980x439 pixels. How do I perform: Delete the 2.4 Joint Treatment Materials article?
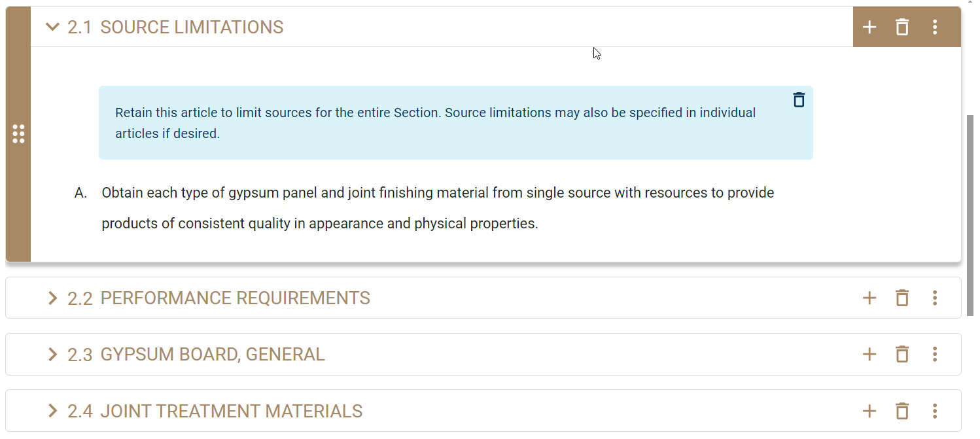pyautogui.click(x=902, y=412)
